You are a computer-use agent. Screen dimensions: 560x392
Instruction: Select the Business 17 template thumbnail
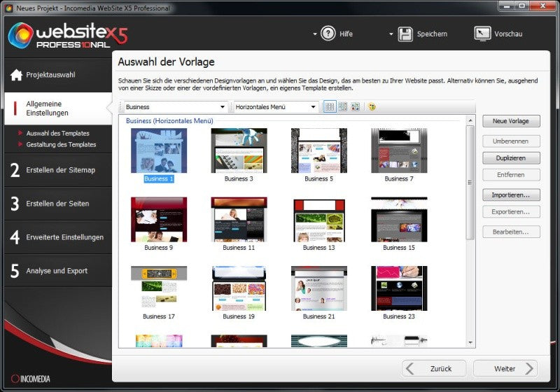pyautogui.click(x=159, y=288)
